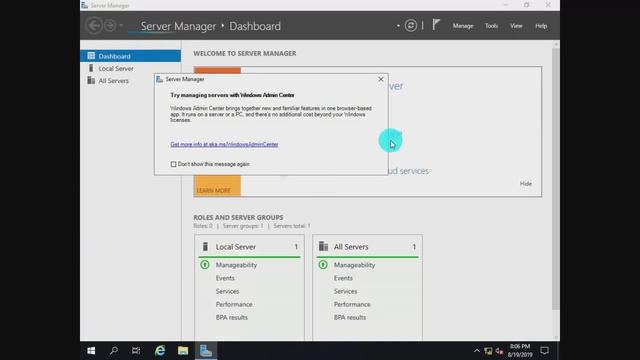
Task: Open the navigation history dropdown arrow
Action: 121,26
